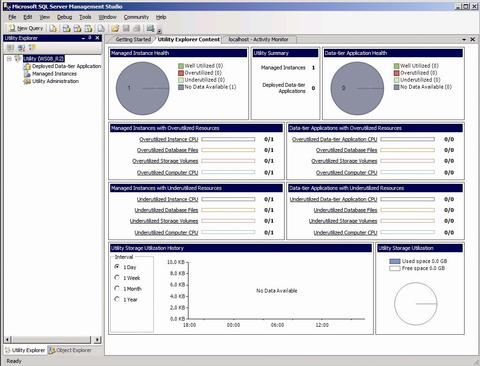
Task: Click the Open File folder icon
Action: pos(115,28)
